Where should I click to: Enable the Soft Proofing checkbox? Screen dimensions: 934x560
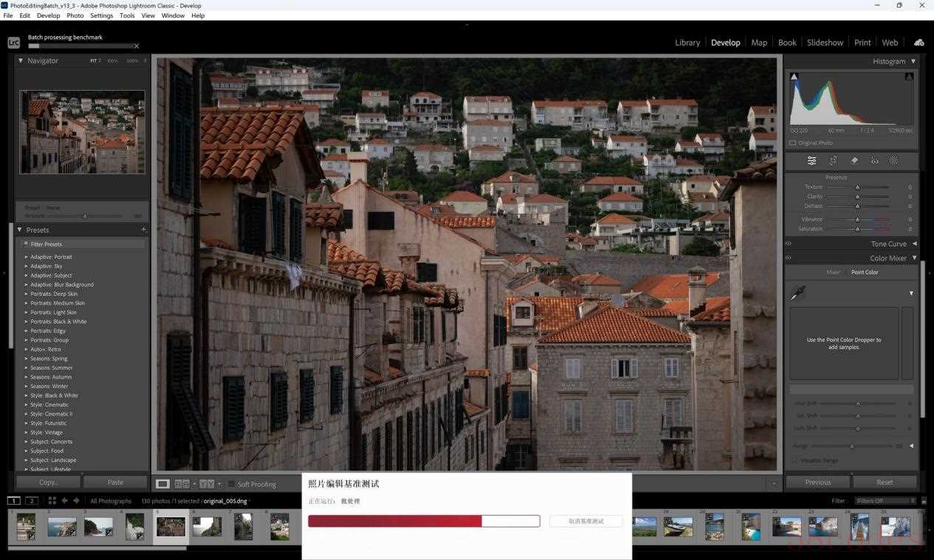[x=231, y=484]
